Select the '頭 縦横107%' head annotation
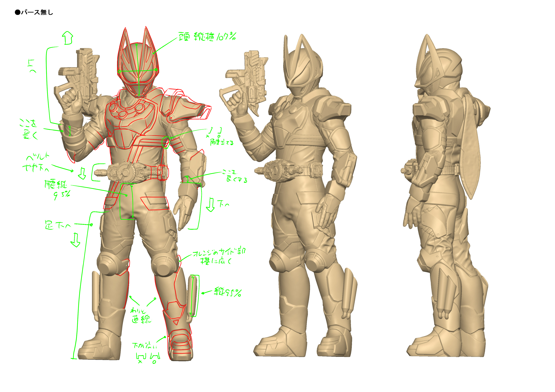This screenshot has height=392, width=555. pos(207,37)
